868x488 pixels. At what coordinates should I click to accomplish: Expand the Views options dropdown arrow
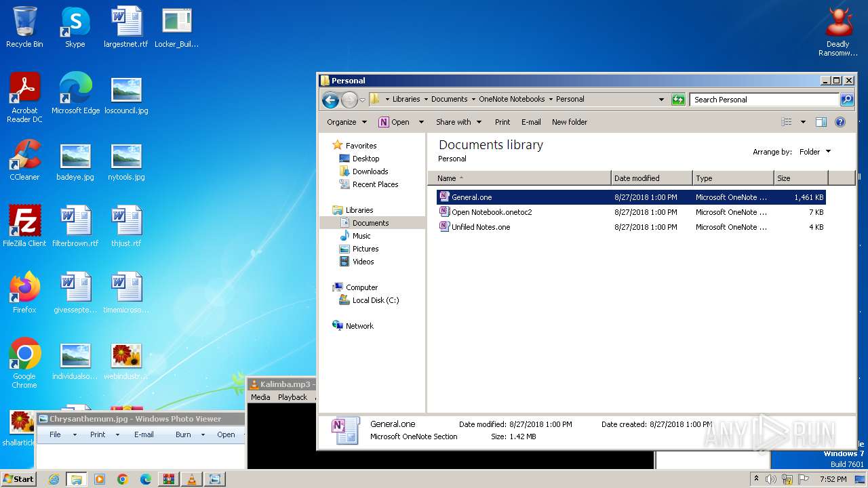(803, 122)
